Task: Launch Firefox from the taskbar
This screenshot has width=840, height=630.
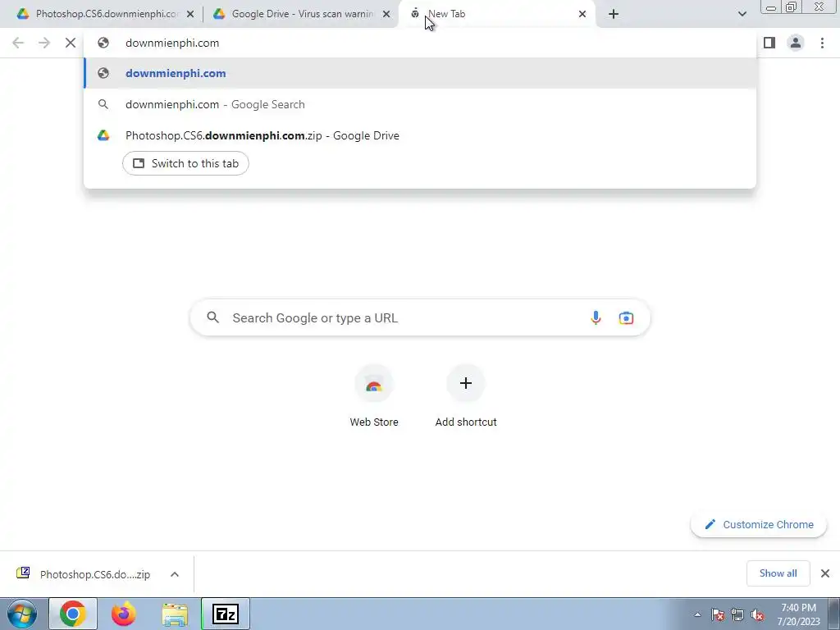Action: pos(123,614)
